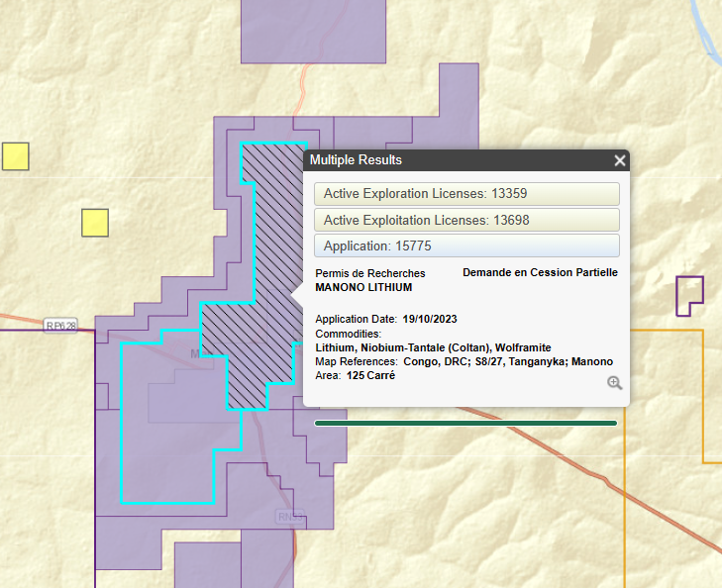Select the upper yellow square parcel
Screen dimensions: 722x588
[16, 156]
